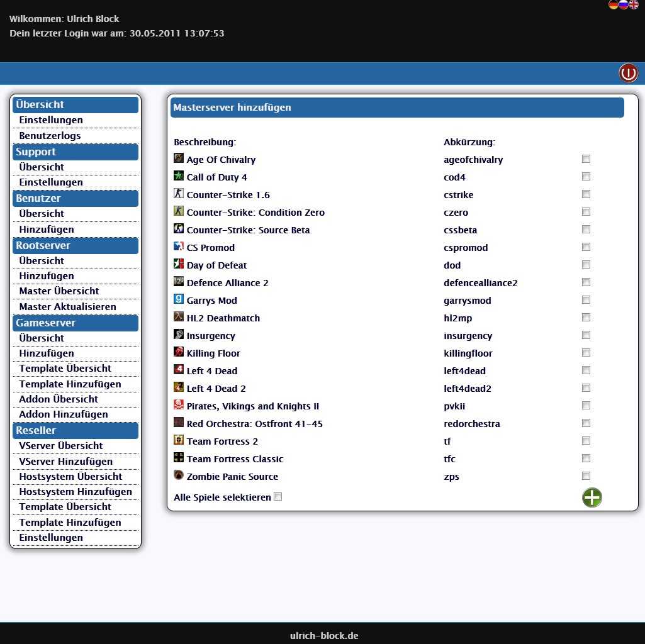Click the HL2 Deathmatch icon
645x644 pixels.
click(179, 316)
